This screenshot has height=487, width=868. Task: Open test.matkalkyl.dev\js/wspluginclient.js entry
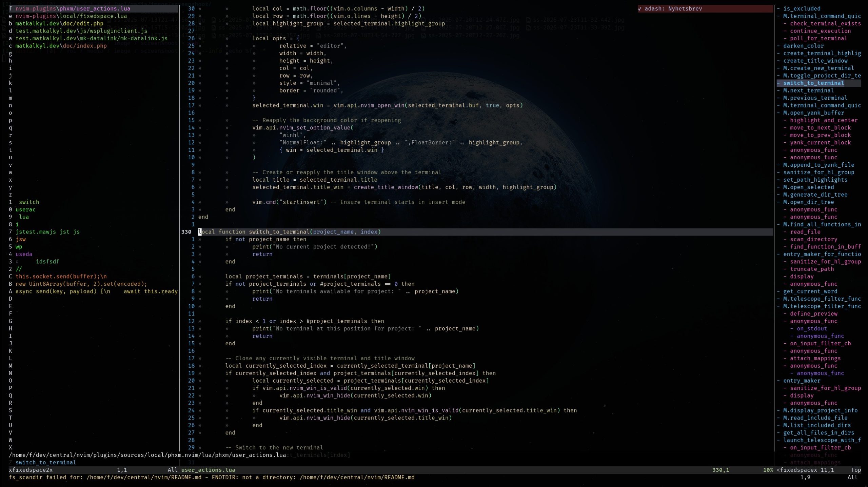point(81,31)
